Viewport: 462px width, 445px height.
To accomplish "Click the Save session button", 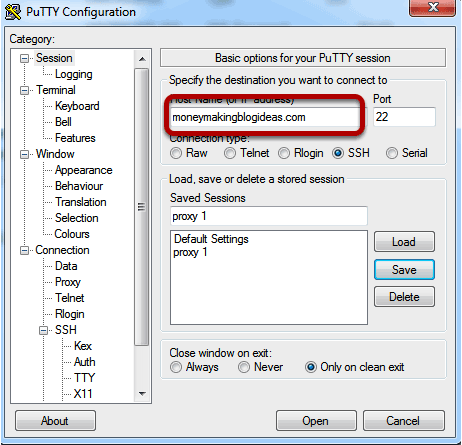I will coord(404,270).
